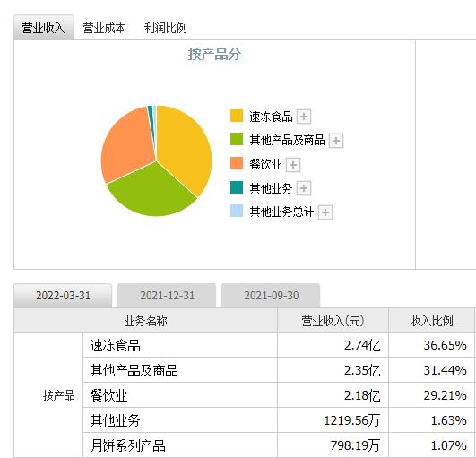
Task: Click the 1219.56万 revenue cell
Action: [x=333, y=420]
